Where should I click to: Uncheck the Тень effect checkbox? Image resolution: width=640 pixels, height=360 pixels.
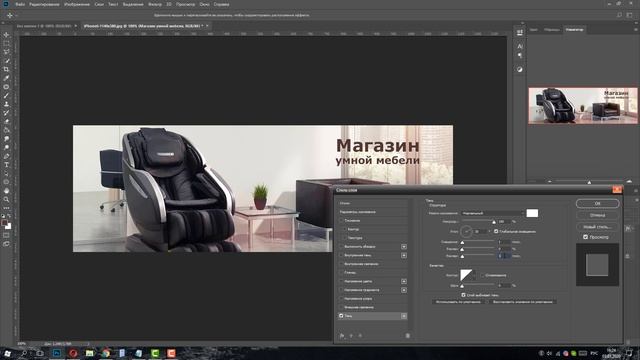coord(341,316)
